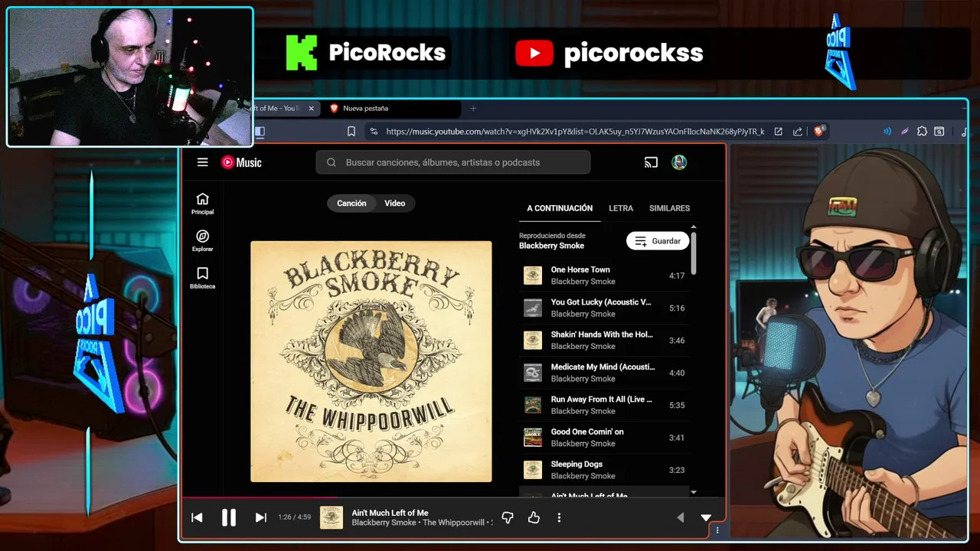Play Sleeping Dogs from queue
Image resolution: width=980 pixels, height=551 pixels.
click(x=603, y=470)
